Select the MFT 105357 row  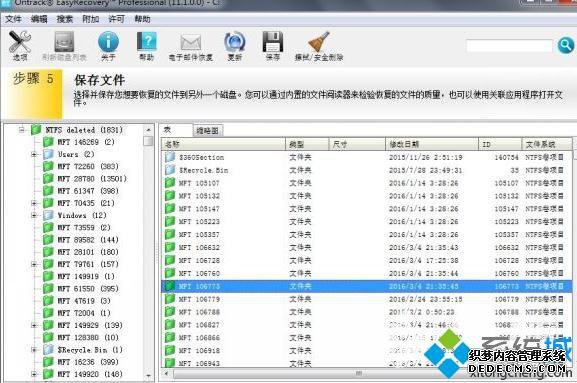point(367,234)
